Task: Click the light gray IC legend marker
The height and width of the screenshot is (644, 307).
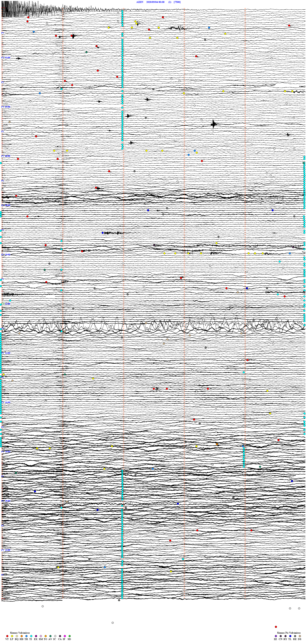Action: point(55,636)
